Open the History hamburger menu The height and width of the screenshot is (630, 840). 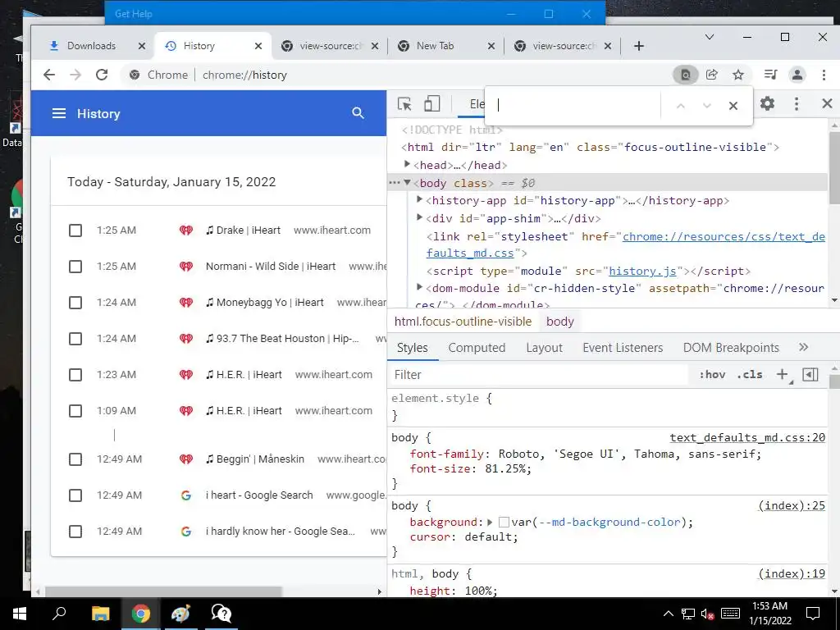point(59,113)
